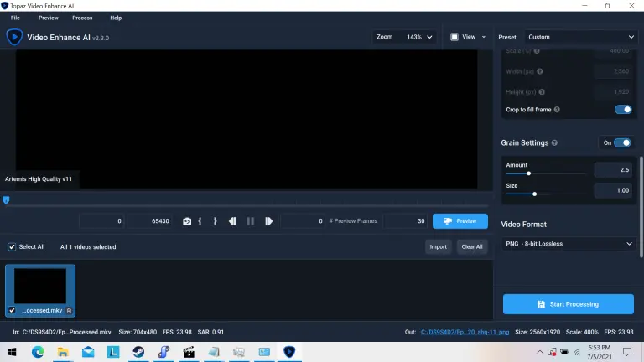Click the Topaz shield icon in taskbar
This screenshot has height=362, width=644.
289,352
